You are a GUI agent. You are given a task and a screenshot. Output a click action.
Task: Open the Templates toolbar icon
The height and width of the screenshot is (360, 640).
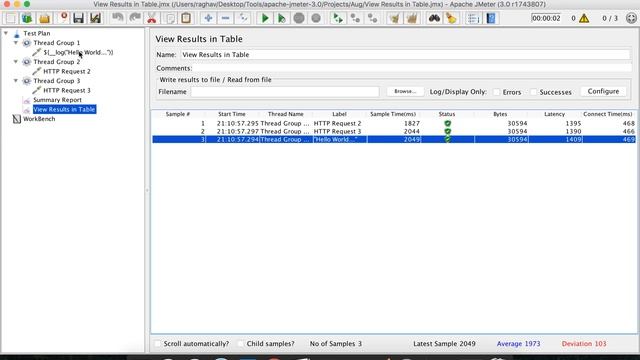pos(27,18)
